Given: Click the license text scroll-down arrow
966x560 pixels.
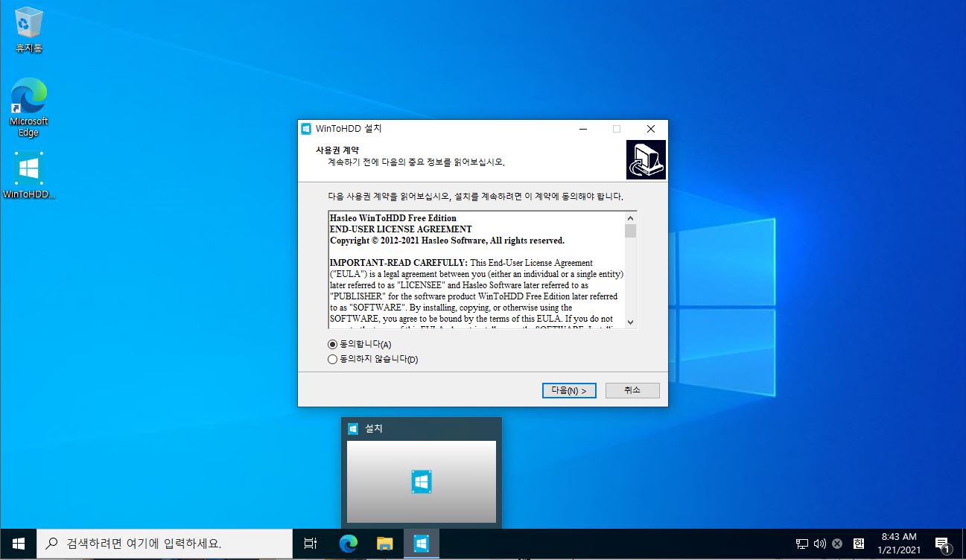Looking at the screenshot, I should coord(630,322).
